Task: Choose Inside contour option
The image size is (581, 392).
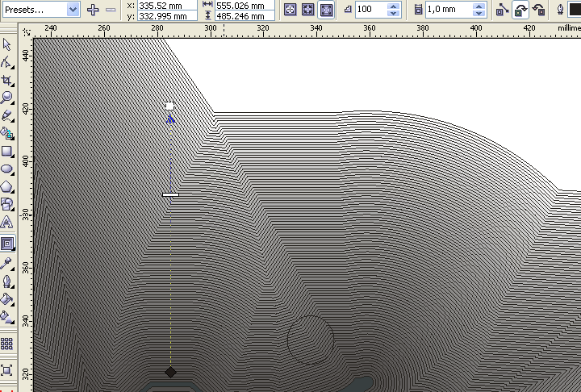Action: (x=308, y=10)
